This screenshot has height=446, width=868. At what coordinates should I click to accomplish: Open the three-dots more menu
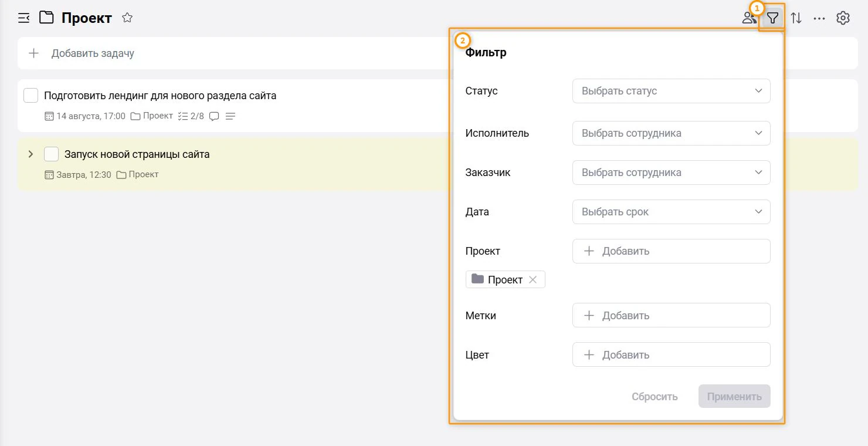(819, 18)
